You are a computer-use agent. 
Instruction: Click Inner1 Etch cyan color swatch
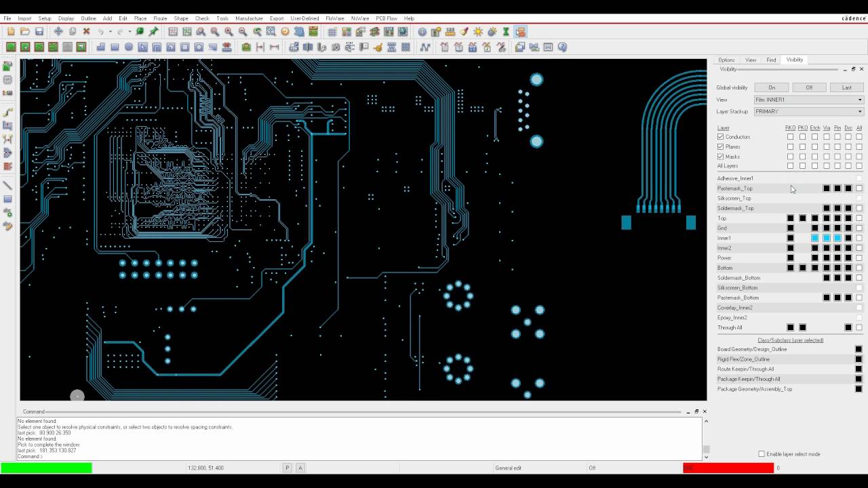(x=815, y=238)
